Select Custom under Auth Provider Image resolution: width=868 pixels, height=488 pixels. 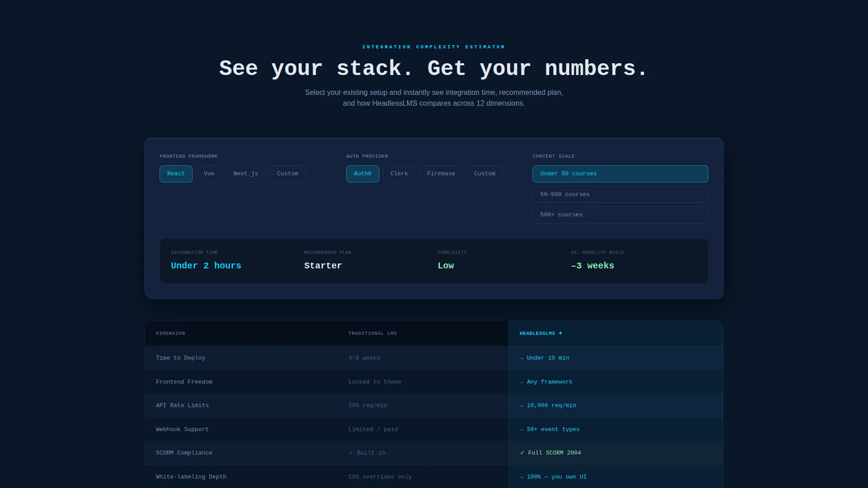coord(485,174)
